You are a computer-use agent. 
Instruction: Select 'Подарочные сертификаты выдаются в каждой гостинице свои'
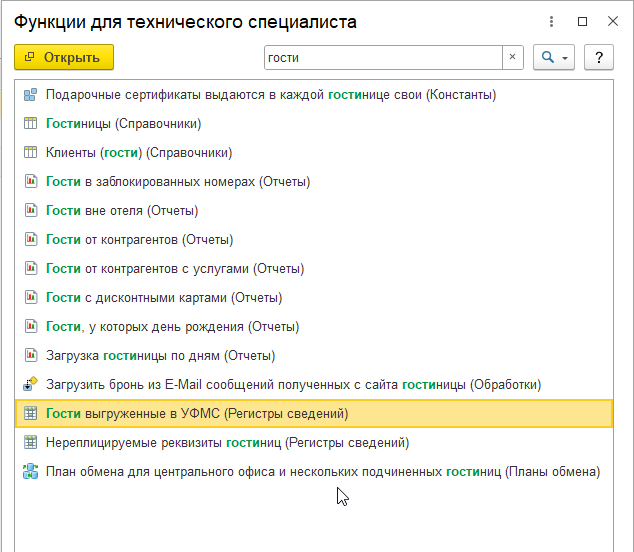(x=314, y=95)
